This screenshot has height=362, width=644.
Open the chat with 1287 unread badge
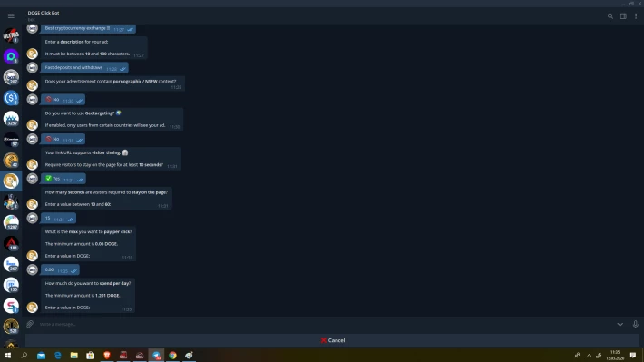[11, 222]
